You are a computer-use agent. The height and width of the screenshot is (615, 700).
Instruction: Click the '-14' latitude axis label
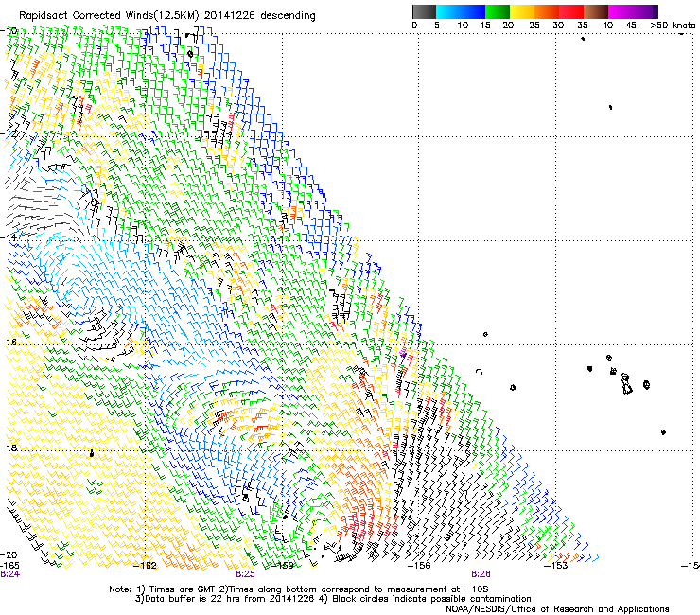coord(9,237)
